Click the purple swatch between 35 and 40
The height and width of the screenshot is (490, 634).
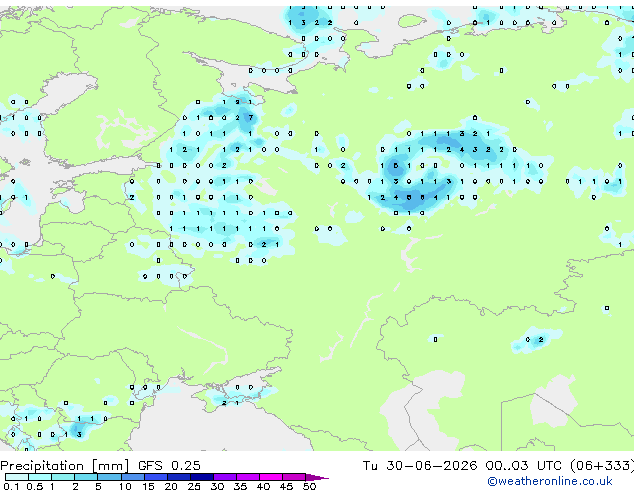(x=247, y=477)
